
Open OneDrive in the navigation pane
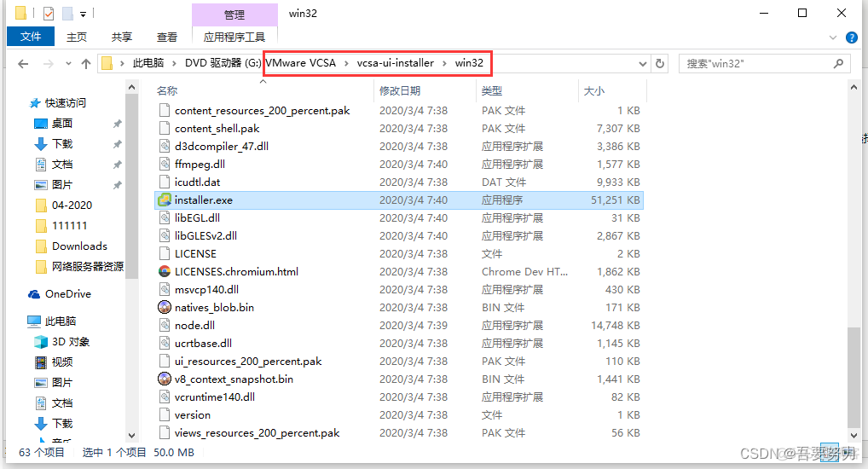68,294
